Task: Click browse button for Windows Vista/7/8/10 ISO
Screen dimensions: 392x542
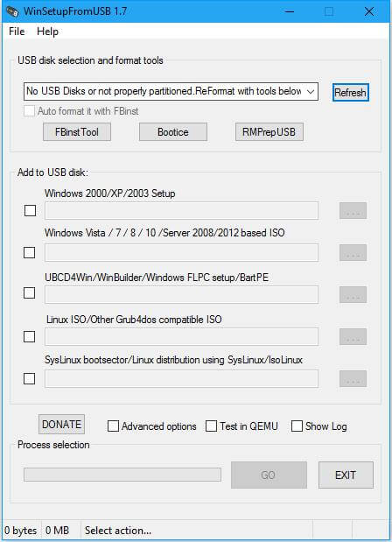Action: point(353,253)
